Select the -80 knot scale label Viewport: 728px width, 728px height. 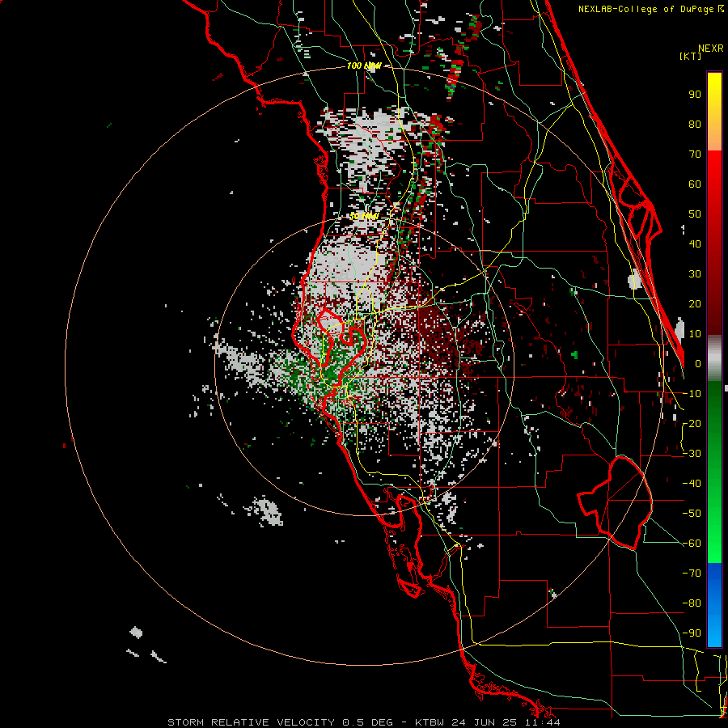692,603
